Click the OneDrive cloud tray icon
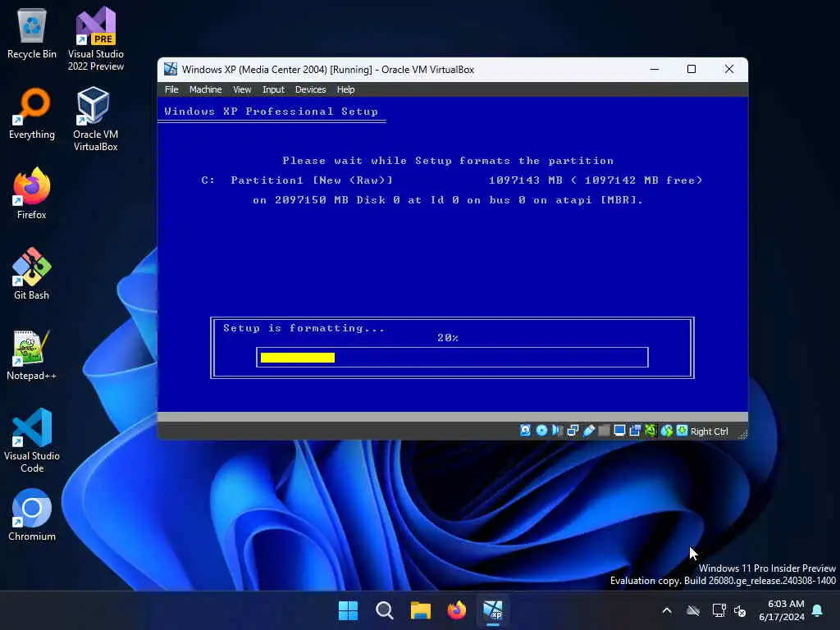Viewport: 840px width, 630px height. pos(693,610)
